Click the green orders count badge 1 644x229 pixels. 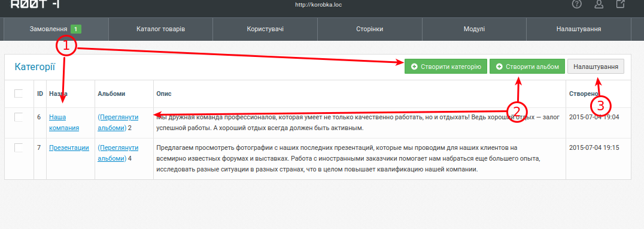pyautogui.click(x=76, y=29)
